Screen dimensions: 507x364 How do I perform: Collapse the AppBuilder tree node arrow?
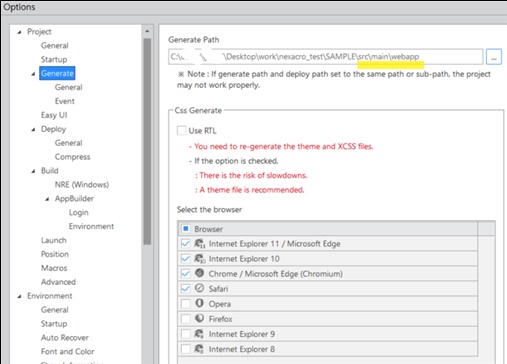[x=47, y=199]
